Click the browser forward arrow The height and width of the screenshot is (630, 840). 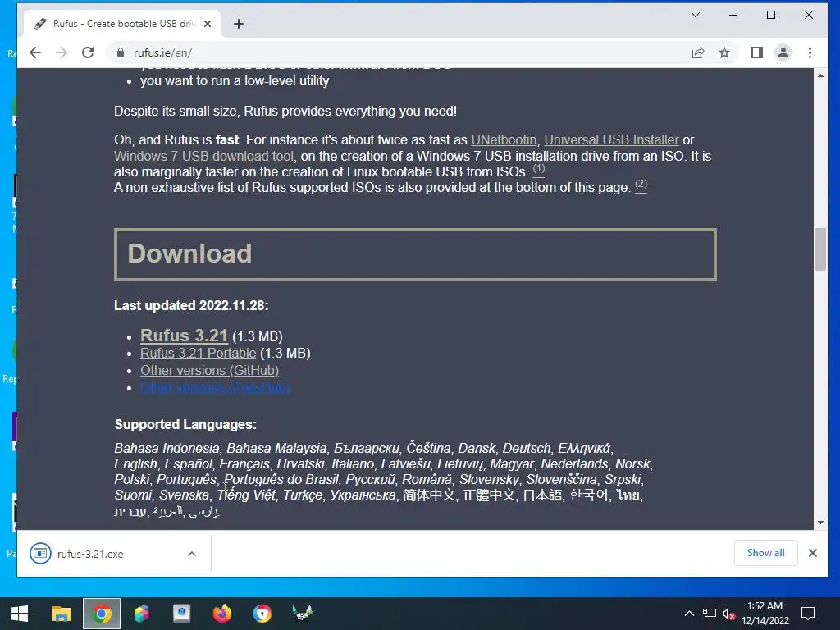click(x=62, y=52)
